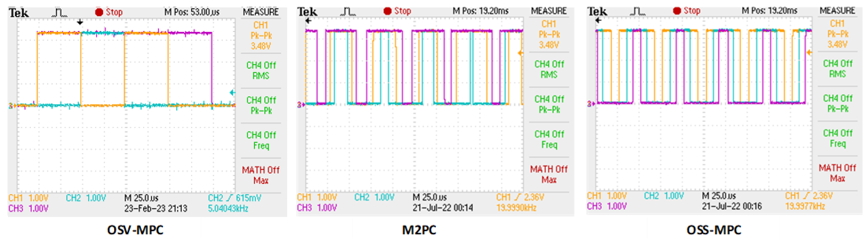
Task: Open the MEASURE menu header in M2PC scope
Action: point(549,11)
